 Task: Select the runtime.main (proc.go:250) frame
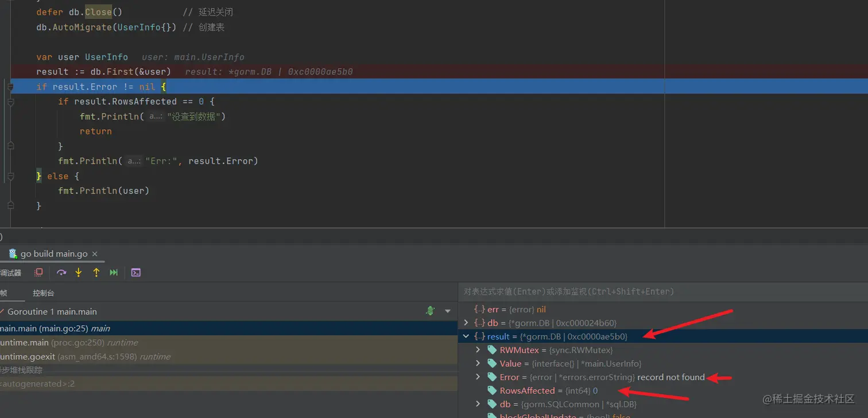[x=228, y=342]
